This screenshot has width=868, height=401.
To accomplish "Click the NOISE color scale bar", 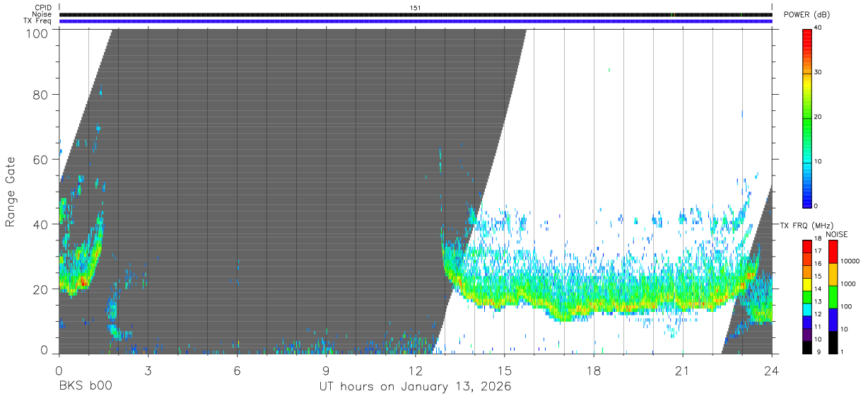I will pos(833,296).
